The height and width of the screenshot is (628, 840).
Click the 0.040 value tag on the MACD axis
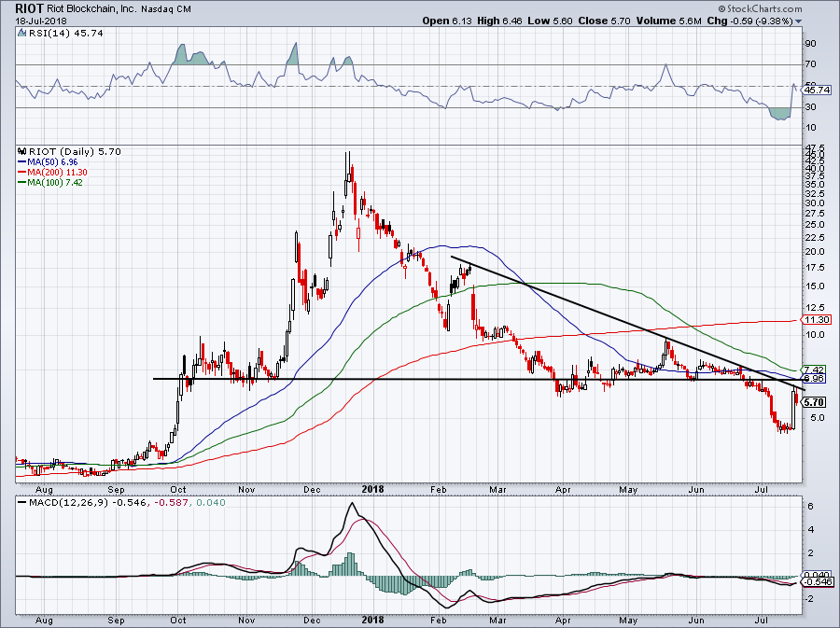pos(817,575)
